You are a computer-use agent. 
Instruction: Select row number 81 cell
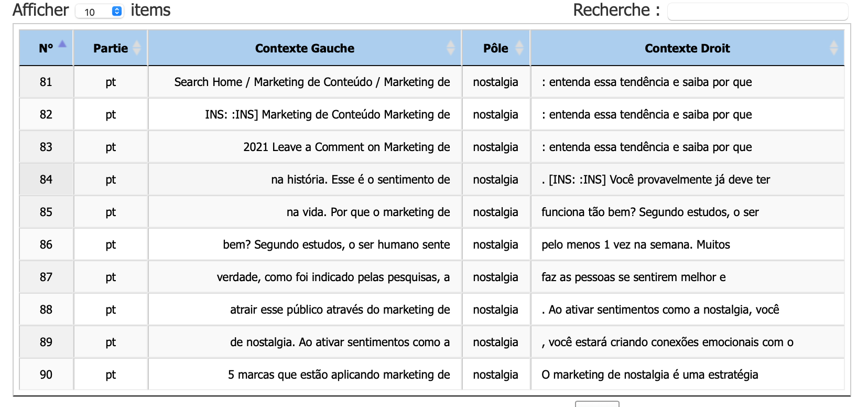click(x=46, y=82)
